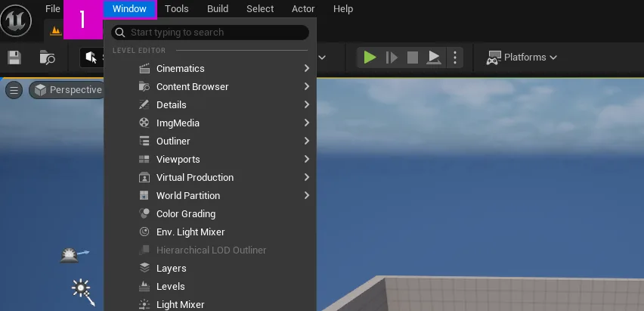Choose Color Grading menu entry

[210, 213]
